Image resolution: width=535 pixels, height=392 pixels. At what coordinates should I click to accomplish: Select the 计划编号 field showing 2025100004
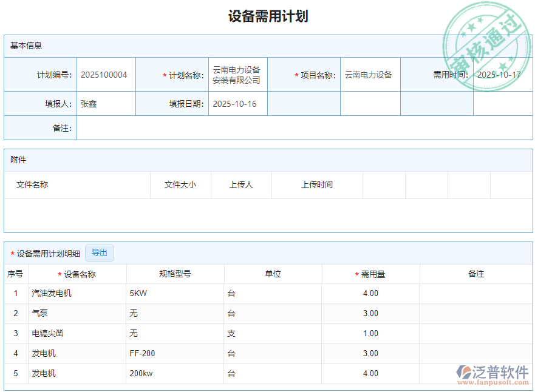pyautogui.click(x=106, y=74)
